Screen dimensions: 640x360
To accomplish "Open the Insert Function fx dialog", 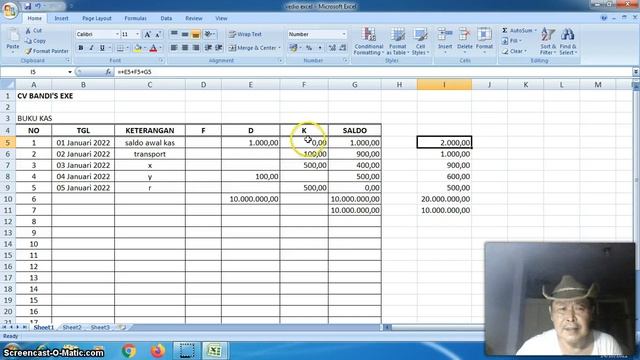I will click(x=108, y=72).
